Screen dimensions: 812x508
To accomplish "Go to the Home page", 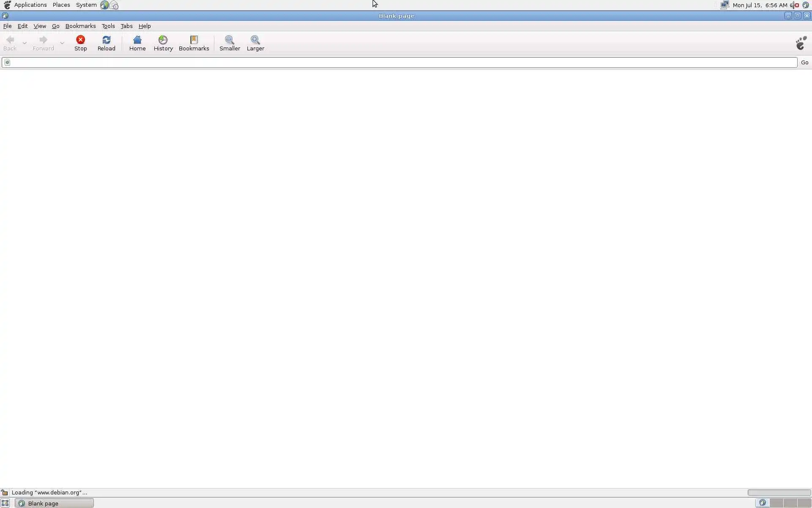I will [x=137, y=43].
